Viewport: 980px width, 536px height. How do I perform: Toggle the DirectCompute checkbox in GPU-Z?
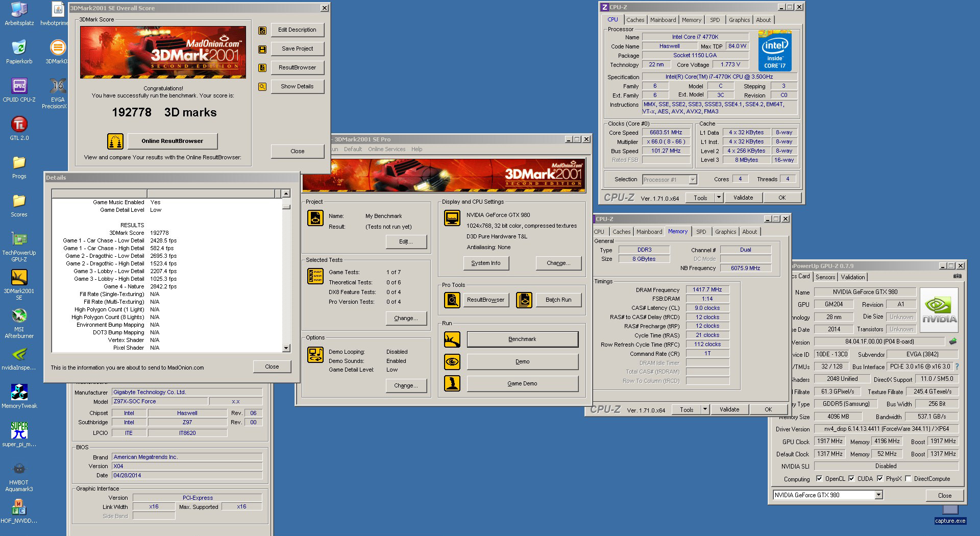[x=908, y=479]
